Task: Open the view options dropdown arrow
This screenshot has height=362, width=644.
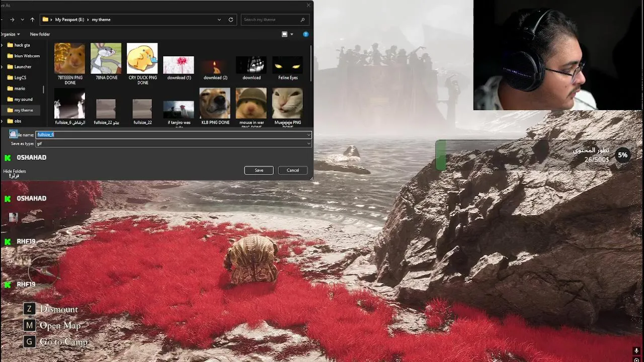Action: (292, 34)
